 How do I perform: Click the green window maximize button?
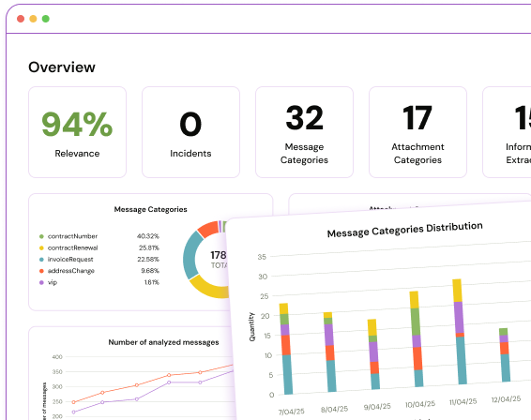coord(46,19)
